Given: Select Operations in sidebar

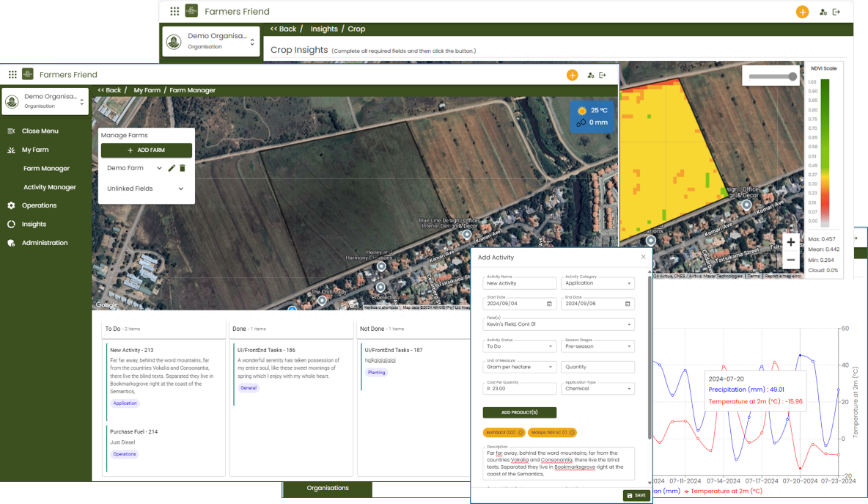Looking at the screenshot, I should tap(39, 205).
